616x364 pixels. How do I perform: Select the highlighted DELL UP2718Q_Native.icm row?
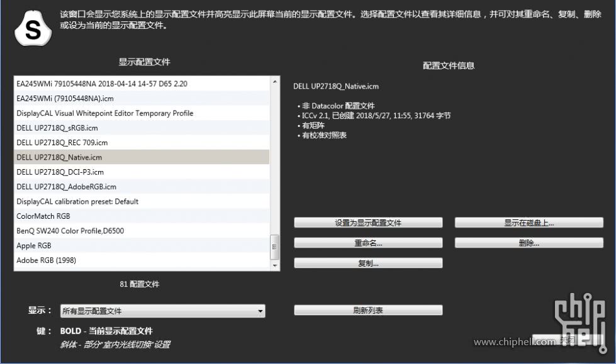point(142,157)
